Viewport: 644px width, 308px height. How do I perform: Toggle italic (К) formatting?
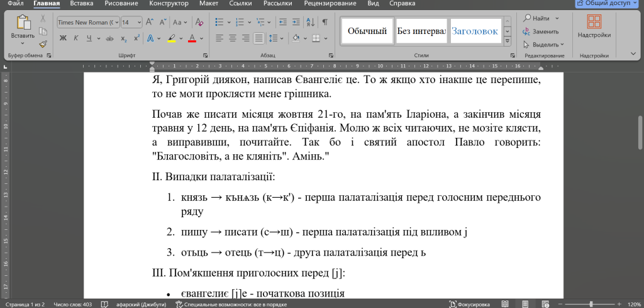[77, 38]
